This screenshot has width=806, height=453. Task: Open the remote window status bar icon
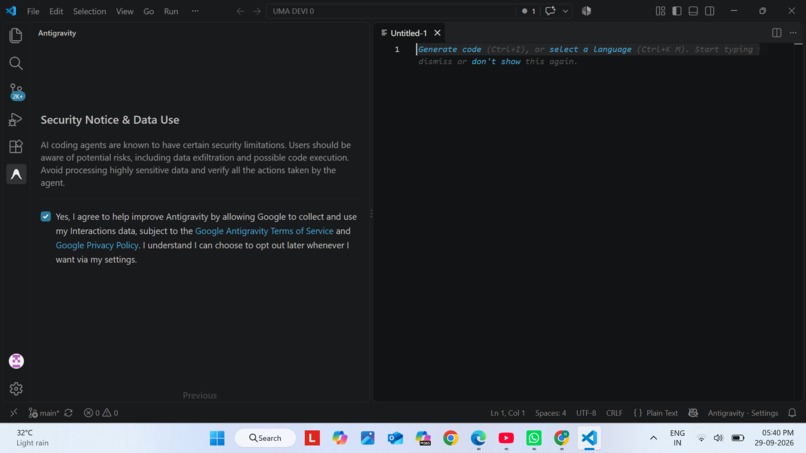[13, 413]
